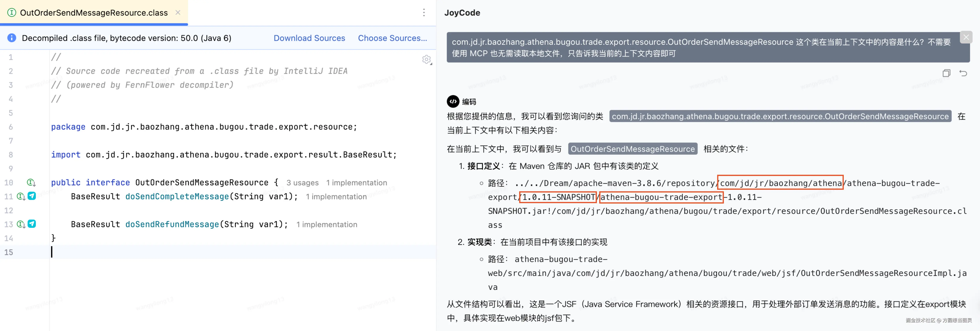Open reader mode settings gear icon
This screenshot has width=980, height=331.
point(427,60)
